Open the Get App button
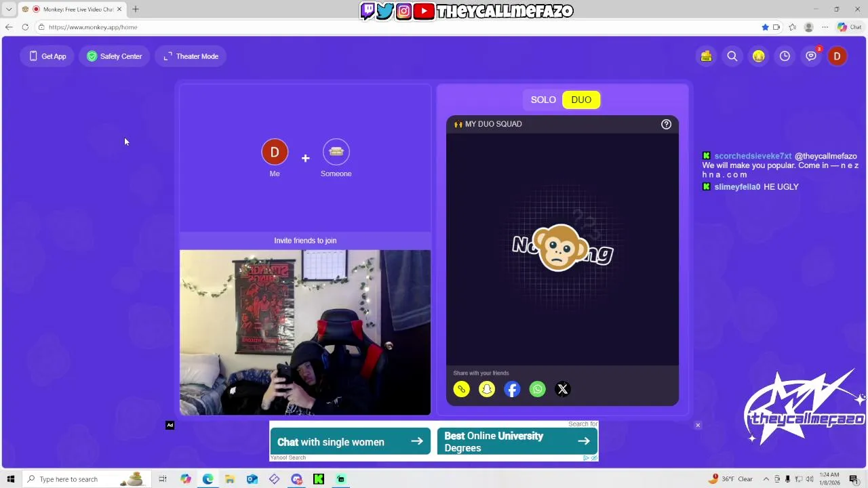The width and height of the screenshot is (868, 488). click(x=47, y=56)
